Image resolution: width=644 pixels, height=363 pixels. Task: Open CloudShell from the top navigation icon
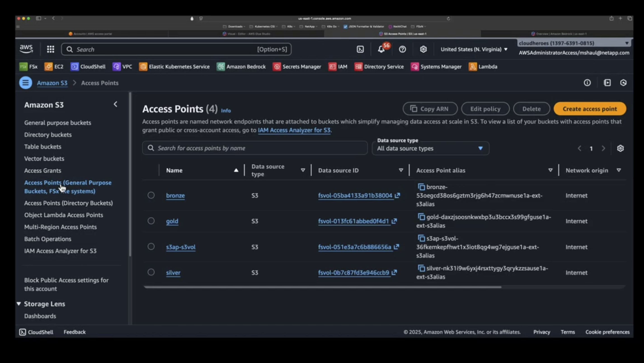(x=360, y=49)
